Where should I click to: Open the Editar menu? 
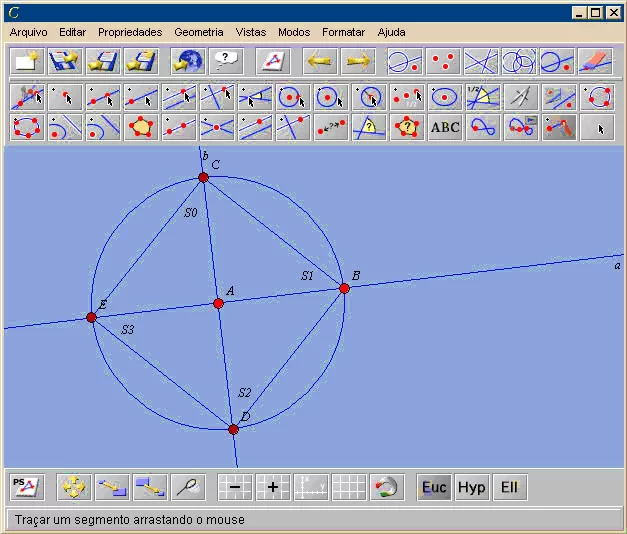[72, 32]
